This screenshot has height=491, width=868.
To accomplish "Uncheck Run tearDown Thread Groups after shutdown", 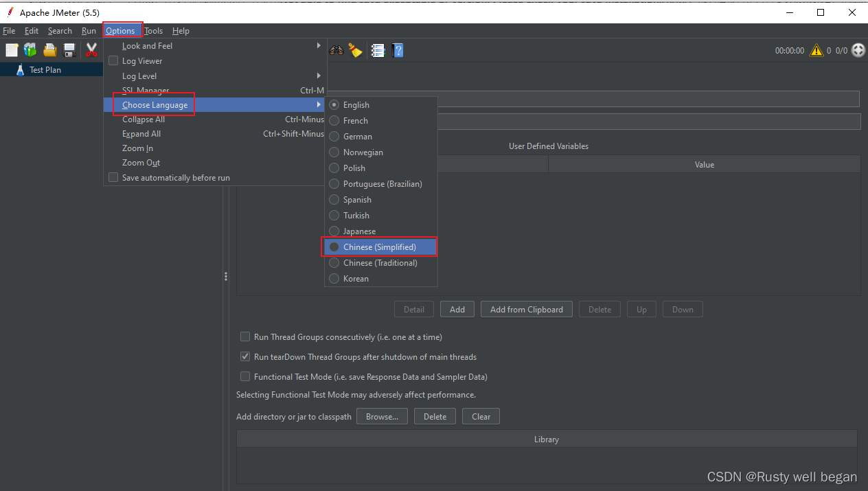I will [x=245, y=357].
